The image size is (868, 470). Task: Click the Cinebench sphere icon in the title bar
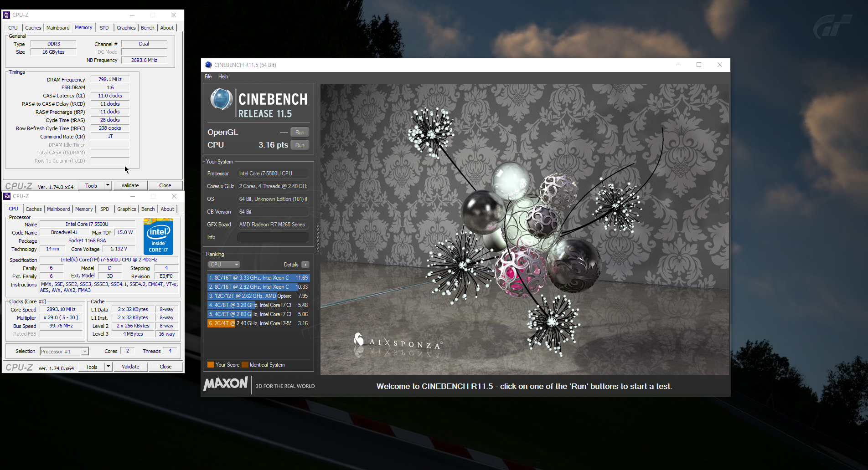click(208, 65)
